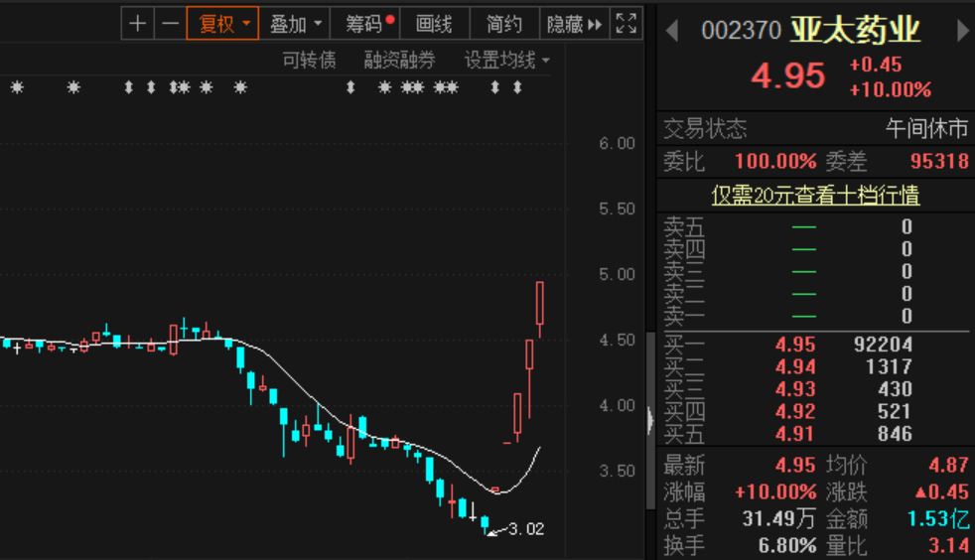Hide side panel using 隐藏 button
Image resolution: width=975 pixels, height=560 pixels.
pos(574,24)
